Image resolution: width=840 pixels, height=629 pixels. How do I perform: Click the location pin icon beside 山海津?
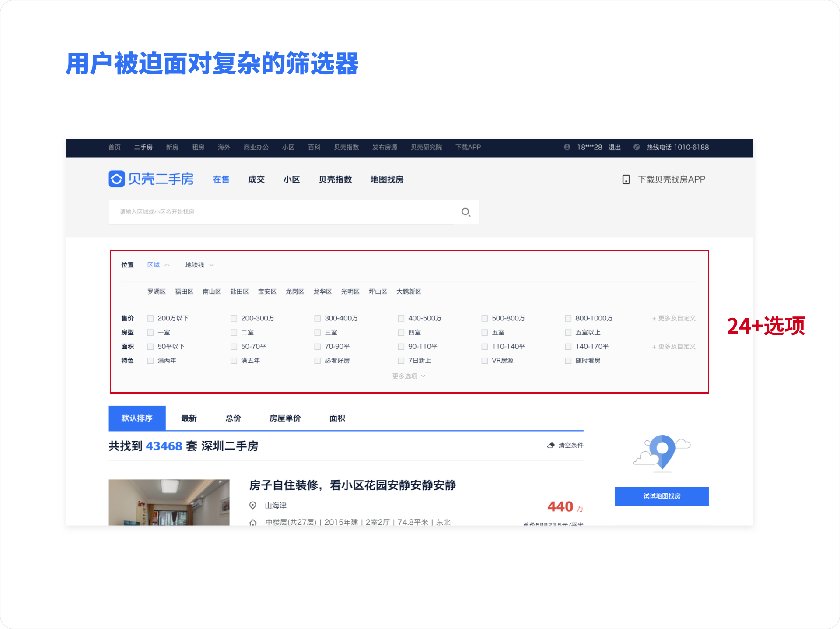(x=252, y=506)
